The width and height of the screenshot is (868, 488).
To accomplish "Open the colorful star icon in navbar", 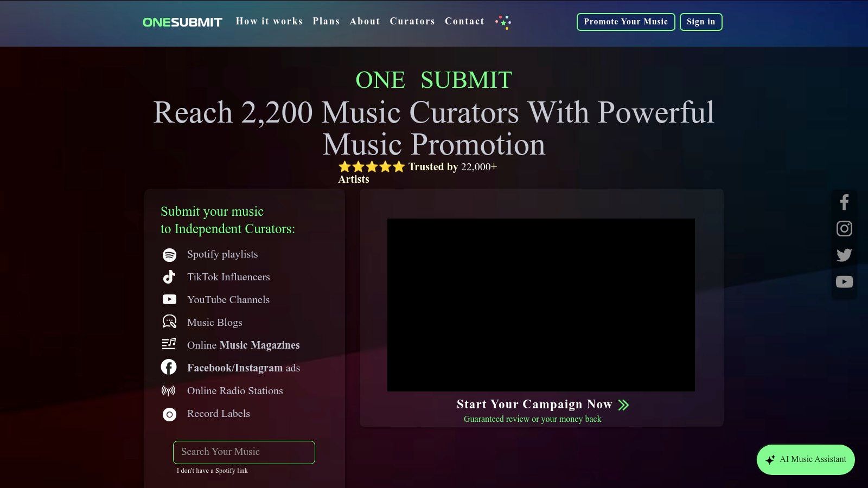I will pos(503,22).
